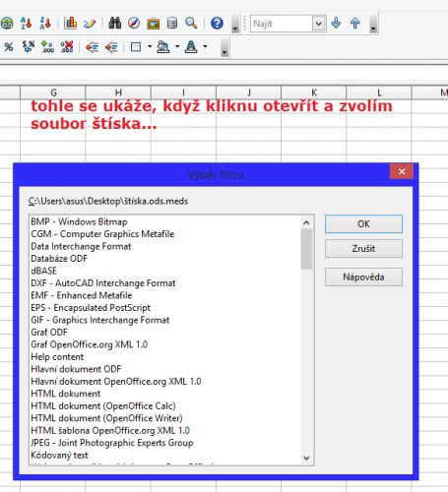Select column K header
Viewport: 448px width, 492px height.
click(314, 92)
